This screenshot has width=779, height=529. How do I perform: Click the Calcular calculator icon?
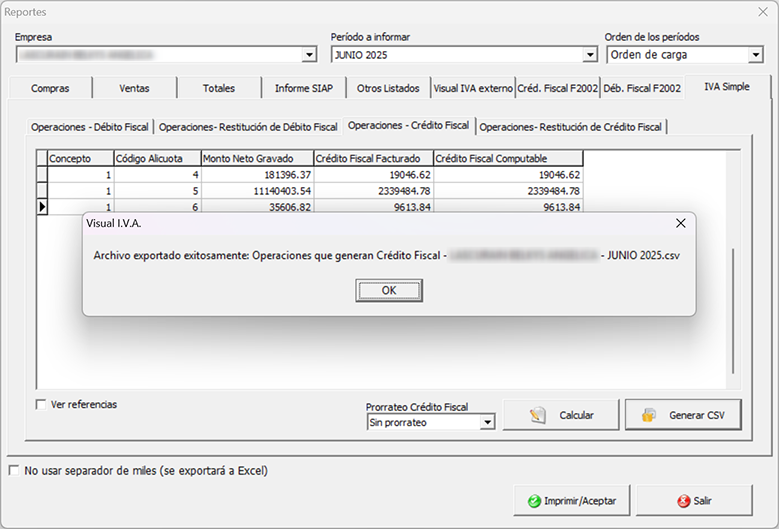538,415
